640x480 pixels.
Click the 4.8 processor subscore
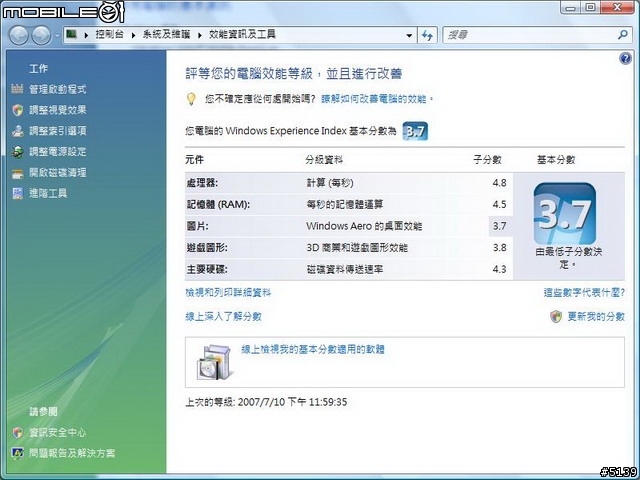[x=499, y=183]
